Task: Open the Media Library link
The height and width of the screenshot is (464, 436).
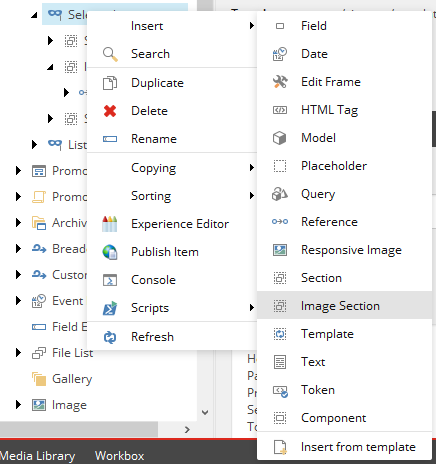Action: (x=38, y=456)
